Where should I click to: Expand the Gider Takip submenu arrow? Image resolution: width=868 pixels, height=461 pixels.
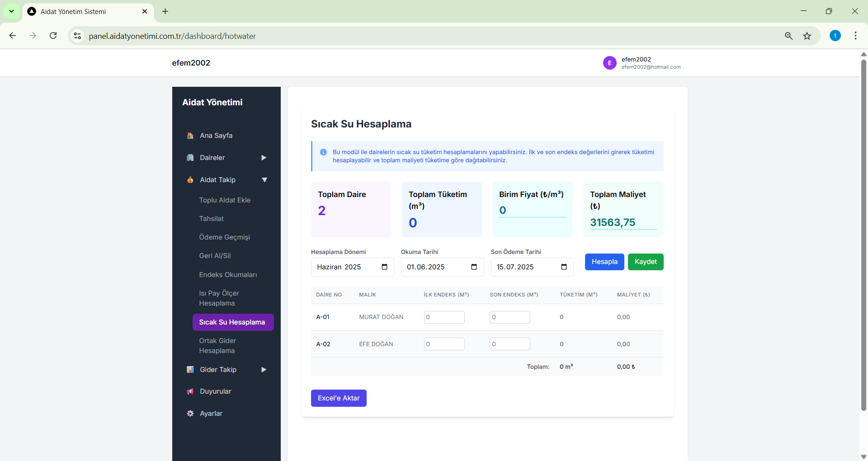point(264,370)
